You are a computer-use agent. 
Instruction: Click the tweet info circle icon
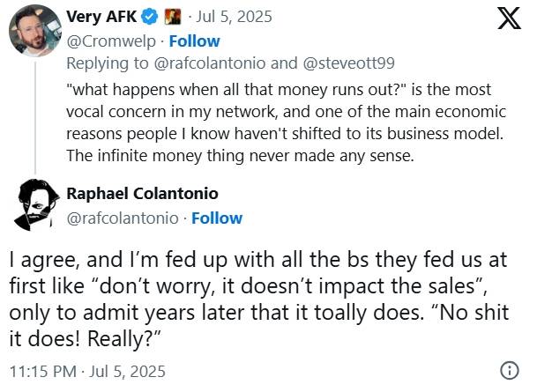pos(509,370)
